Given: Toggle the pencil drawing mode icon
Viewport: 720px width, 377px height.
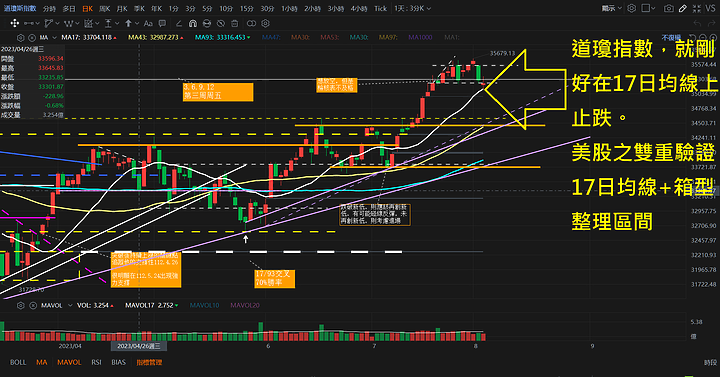Looking at the screenshot, I should [x=683, y=8].
